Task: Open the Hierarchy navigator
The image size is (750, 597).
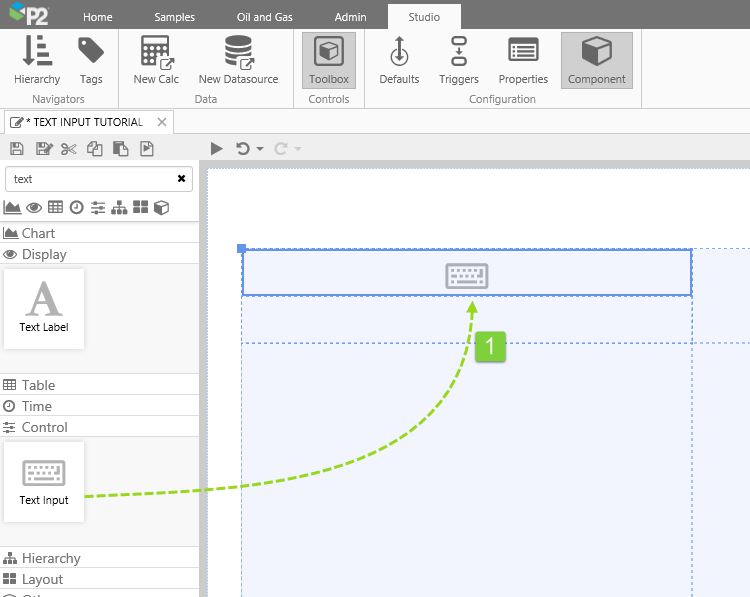Action: [x=37, y=60]
